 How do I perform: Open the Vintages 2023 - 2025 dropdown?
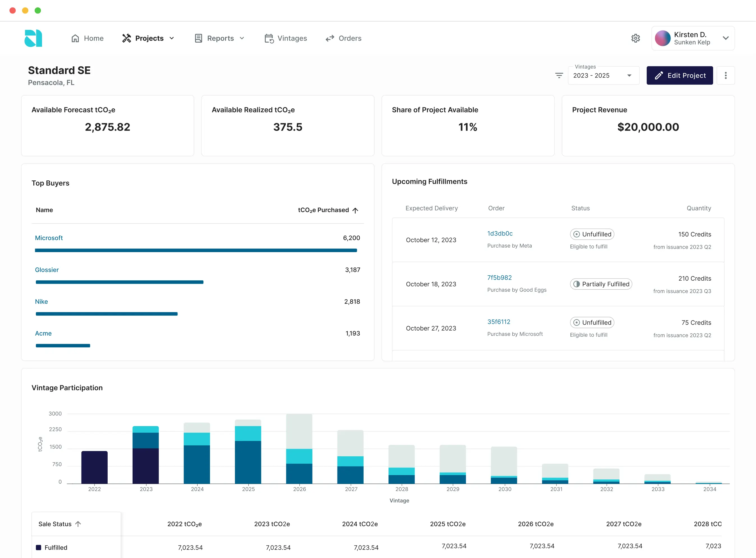coord(603,75)
